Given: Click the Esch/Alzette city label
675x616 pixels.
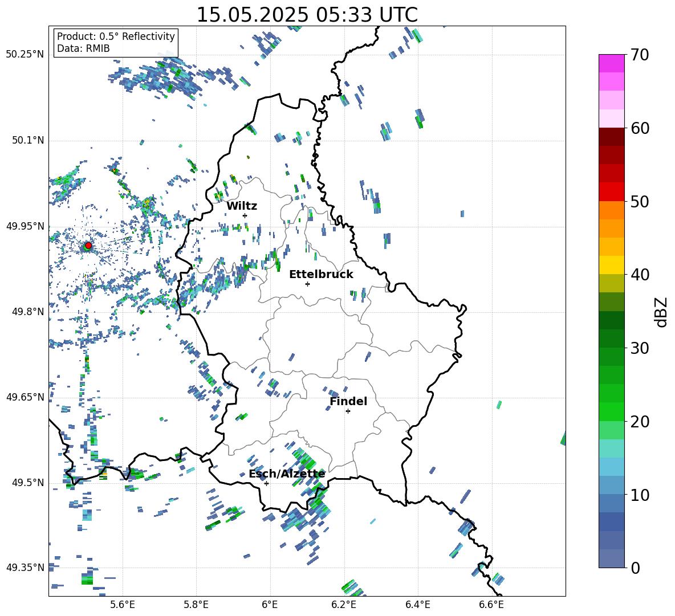Looking at the screenshot, I should (287, 474).
